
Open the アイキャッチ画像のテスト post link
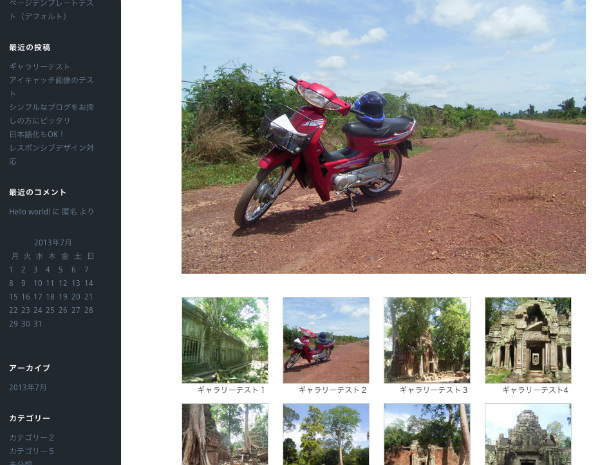(x=51, y=80)
